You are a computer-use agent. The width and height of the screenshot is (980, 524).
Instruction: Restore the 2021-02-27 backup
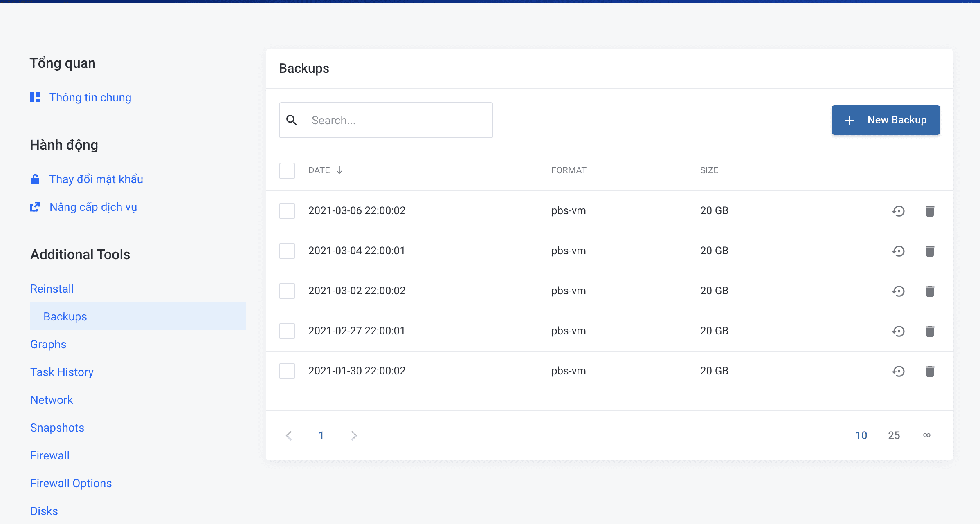pyautogui.click(x=898, y=331)
